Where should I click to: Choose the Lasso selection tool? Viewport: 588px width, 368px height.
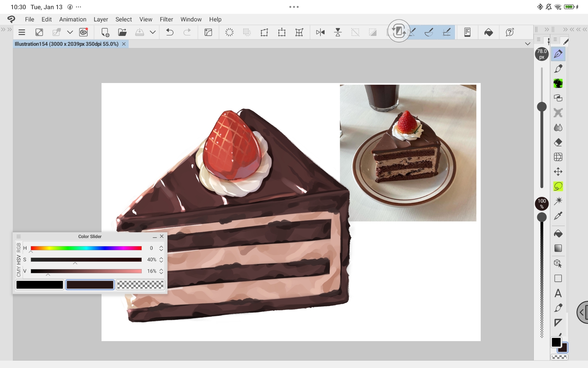(558, 186)
